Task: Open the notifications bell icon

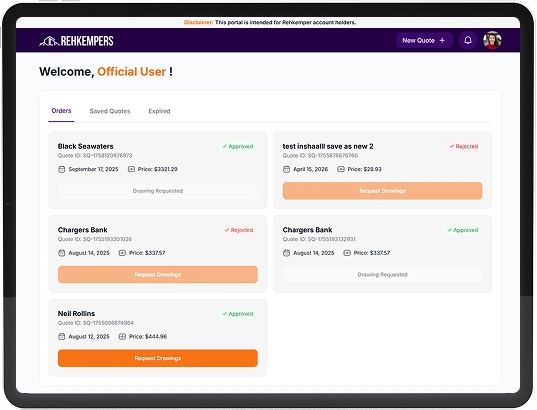Action: pos(468,40)
